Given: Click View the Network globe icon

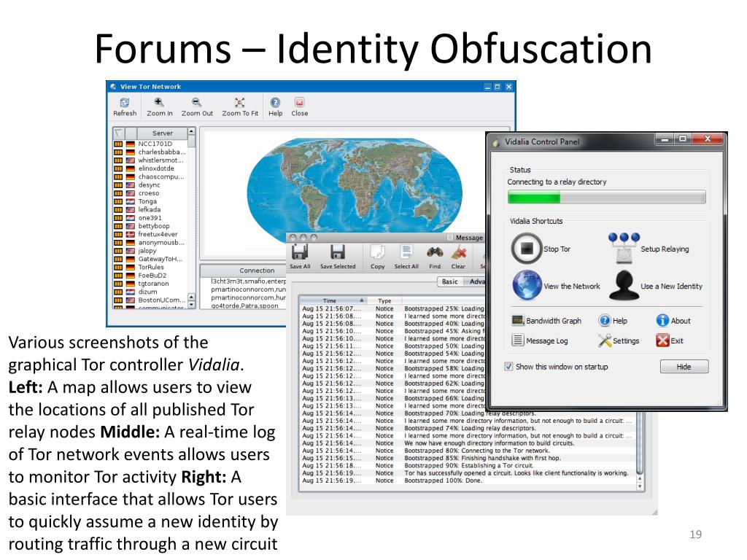Looking at the screenshot, I should point(527,285).
